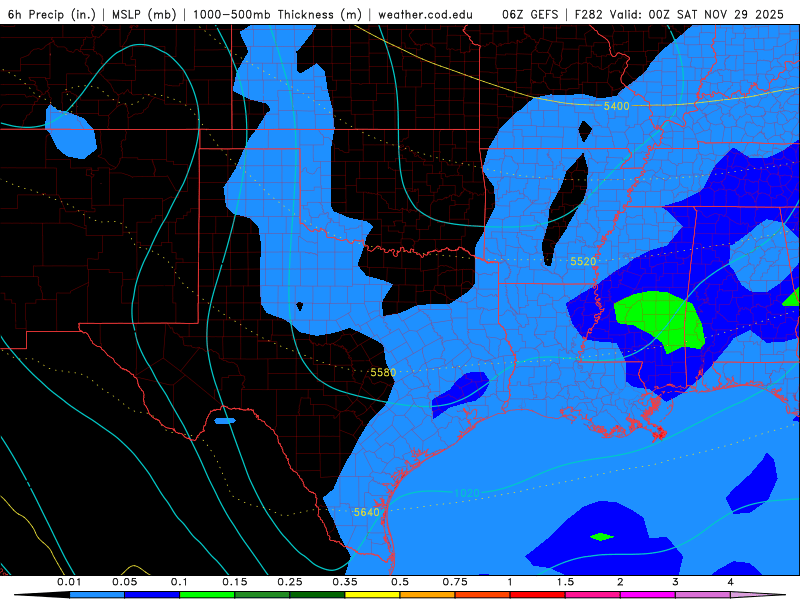The height and width of the screenshot is (600, 800).
Task: Click the medium green 0.15–0.25 colorbar segment
Action: click(262, 595)
